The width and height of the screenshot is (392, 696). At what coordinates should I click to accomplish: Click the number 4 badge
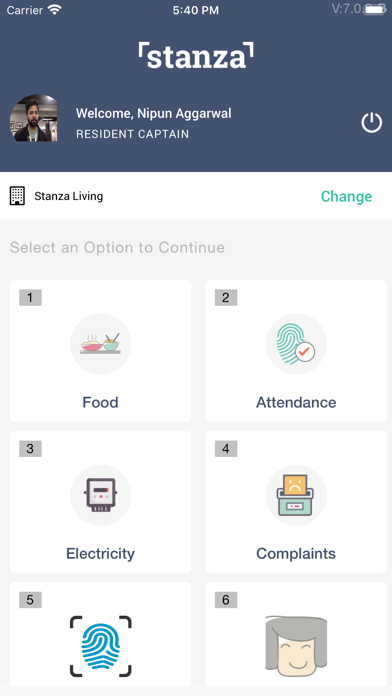pyautogui.click(x=226, y=449)
